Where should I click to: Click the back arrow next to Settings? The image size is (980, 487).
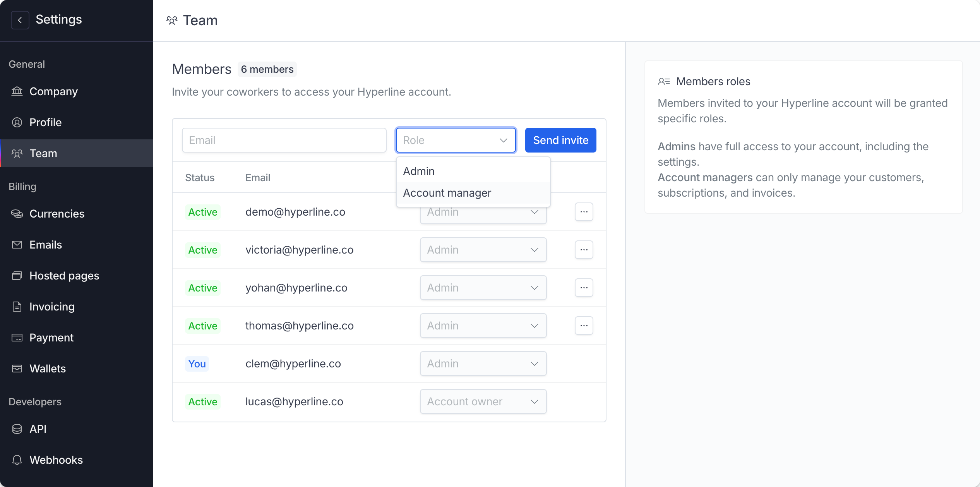coord(20,20)
